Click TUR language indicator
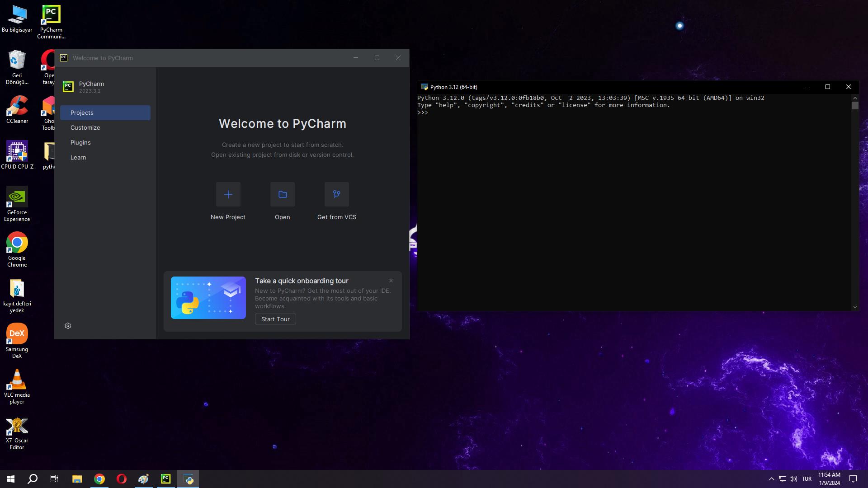 pos(807,479)
